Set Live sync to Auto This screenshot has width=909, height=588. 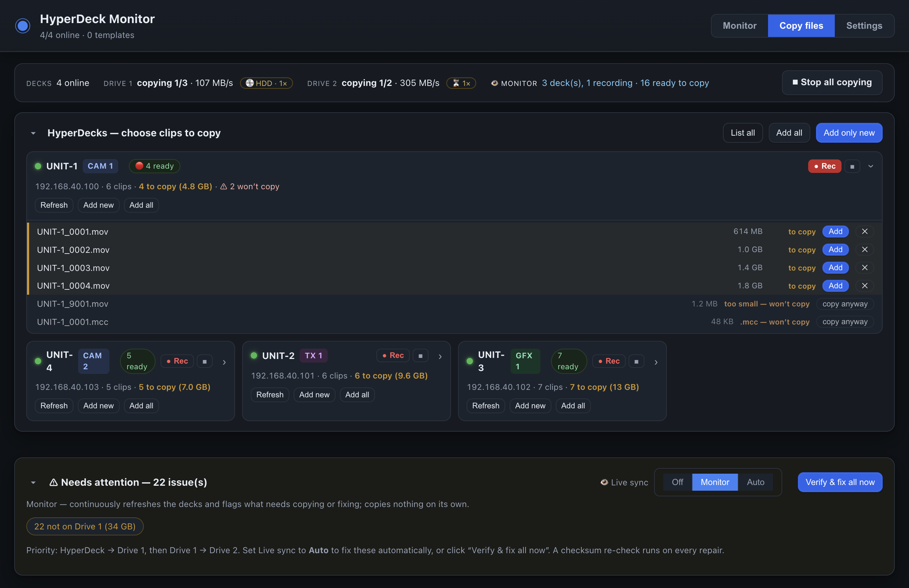pyautogui.click(x=756, y=482)
